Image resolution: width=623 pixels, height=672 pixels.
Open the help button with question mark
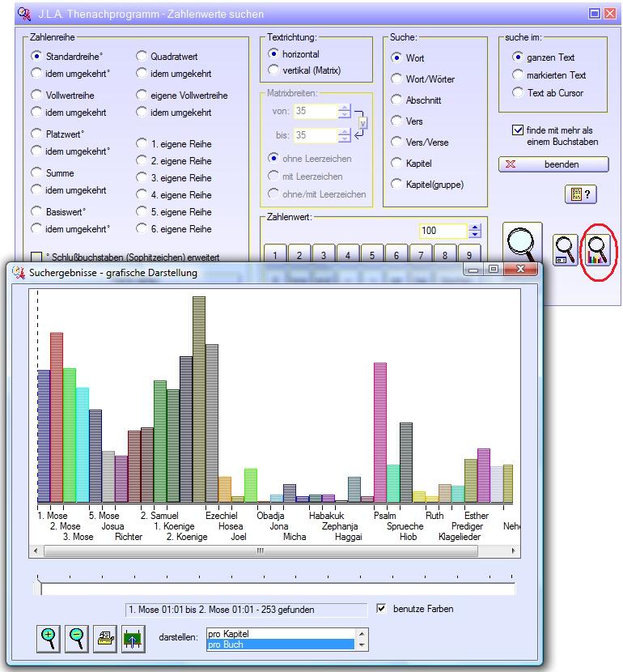pyautogui.click(x=579, y=194)
